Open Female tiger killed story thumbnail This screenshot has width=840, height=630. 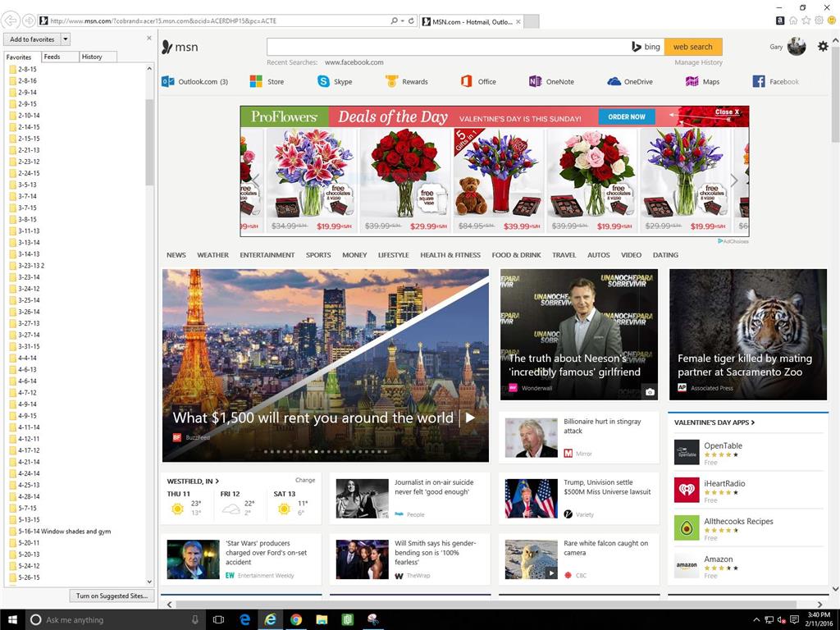(x=748, y=335)
